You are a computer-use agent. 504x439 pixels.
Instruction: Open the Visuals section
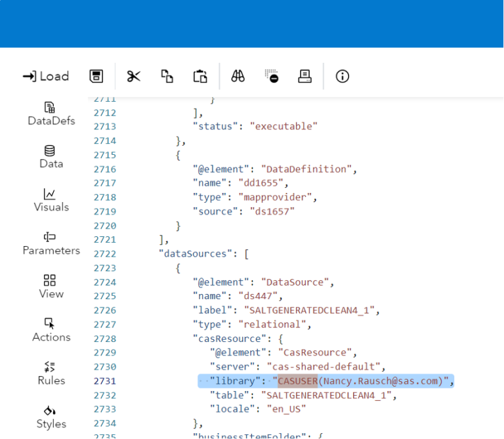click(51, 200)
